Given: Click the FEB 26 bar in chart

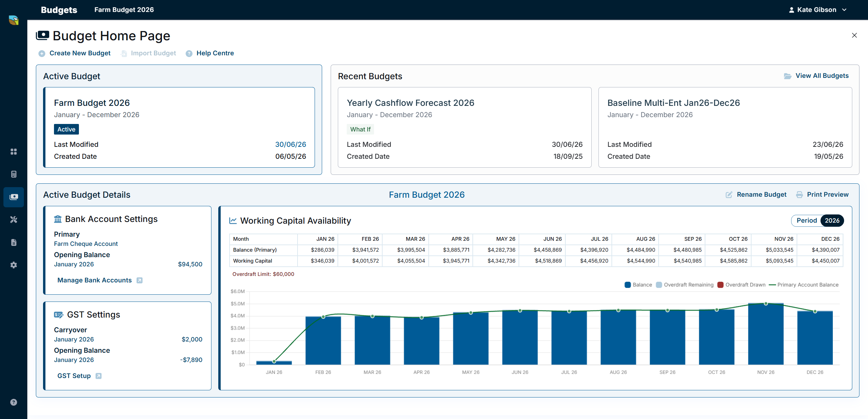Looking at the screenshot, I should coord(323,340).
